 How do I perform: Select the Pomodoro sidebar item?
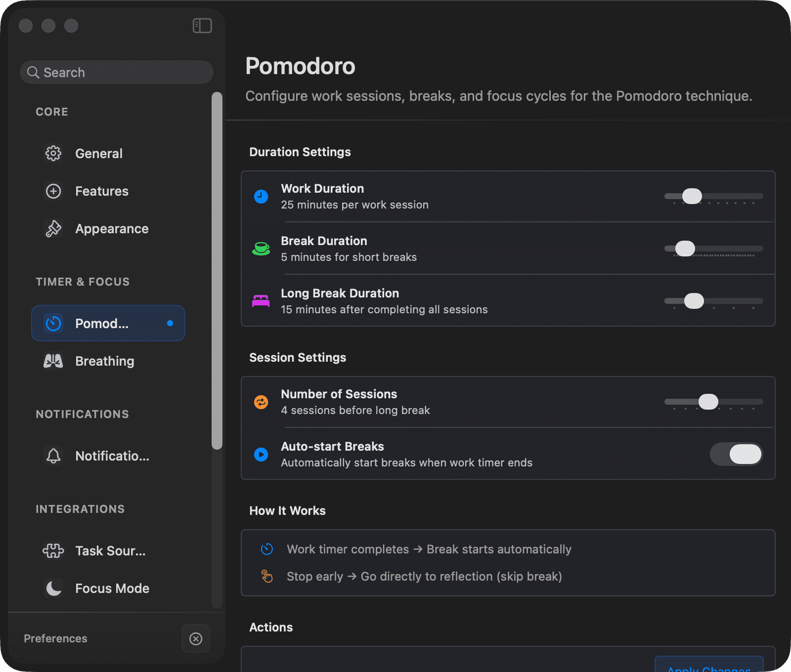tap(108, 323)
